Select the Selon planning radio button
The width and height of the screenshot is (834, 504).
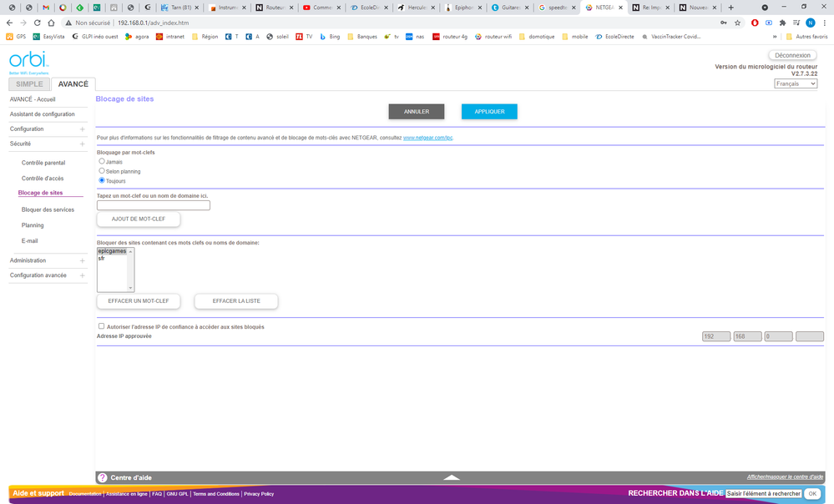coord(102,171)
